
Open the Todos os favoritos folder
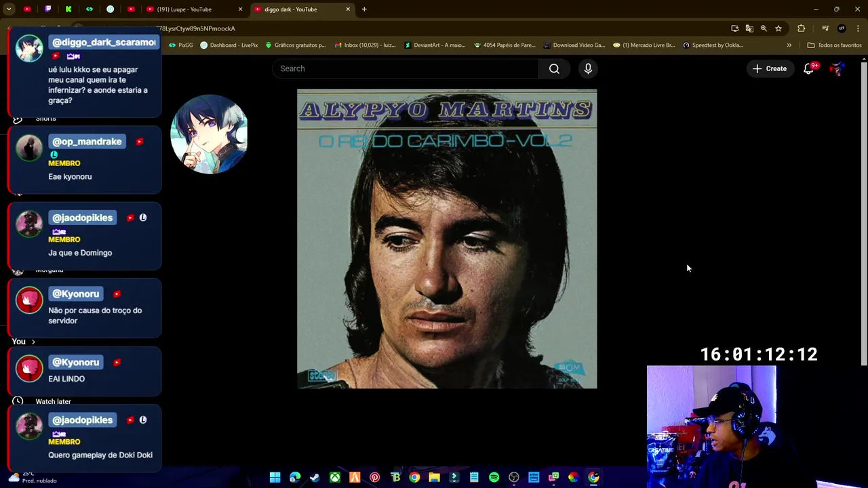(834, 45)
